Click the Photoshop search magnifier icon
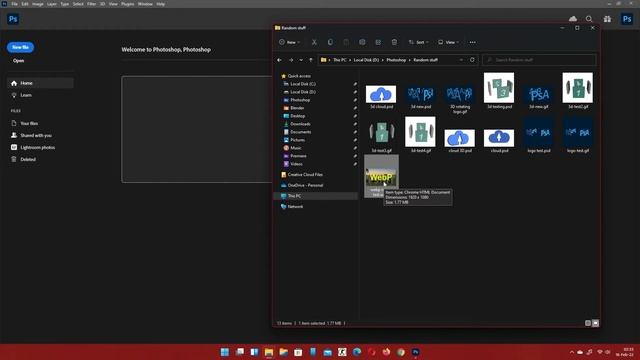The width and height of the screenshot is (640, 360). point(589,19)
